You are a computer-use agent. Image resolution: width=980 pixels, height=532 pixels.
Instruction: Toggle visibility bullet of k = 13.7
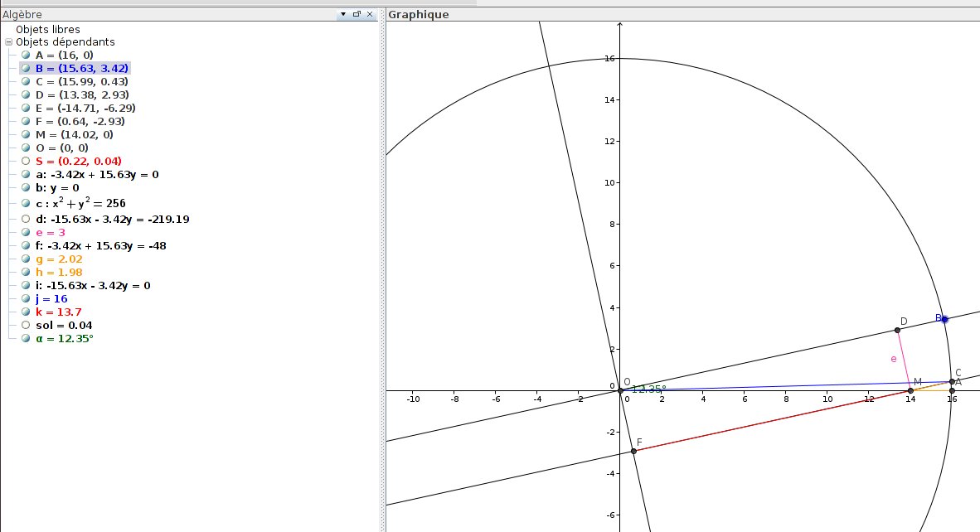26,312
